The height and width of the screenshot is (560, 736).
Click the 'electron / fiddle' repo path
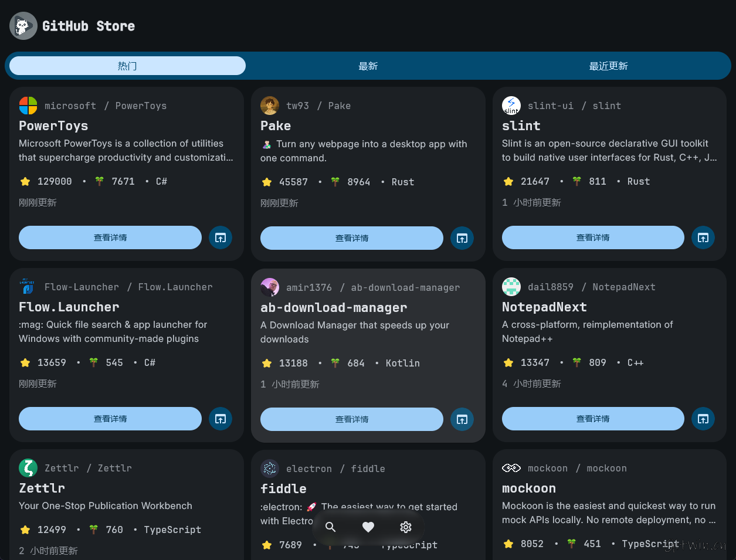[x=335, y=469]
